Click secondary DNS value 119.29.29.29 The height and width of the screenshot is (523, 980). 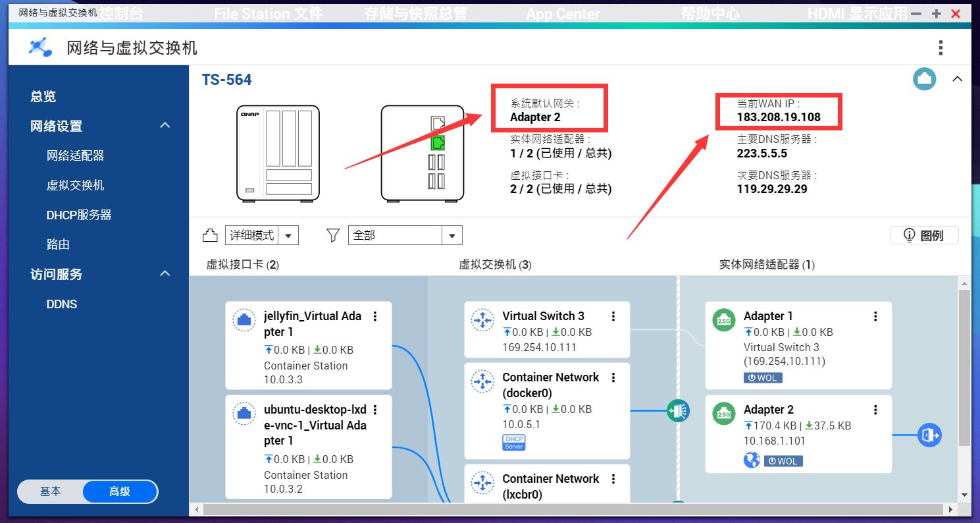772,188
